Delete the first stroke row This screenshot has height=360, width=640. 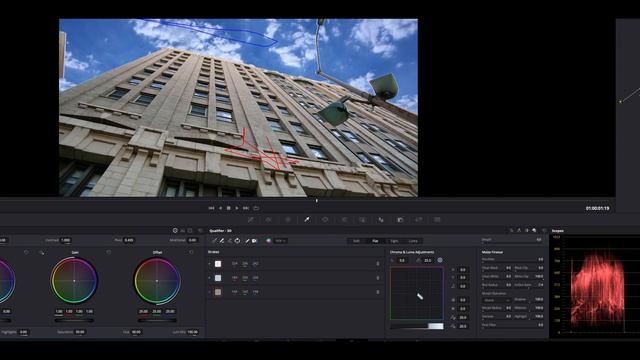pyautogui.click(x=378, y=264)
